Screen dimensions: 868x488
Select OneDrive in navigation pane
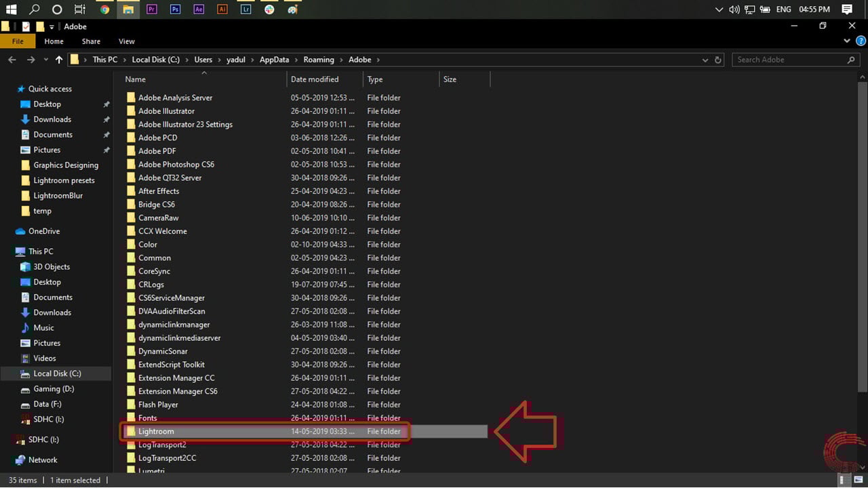(x=44, y=231)
